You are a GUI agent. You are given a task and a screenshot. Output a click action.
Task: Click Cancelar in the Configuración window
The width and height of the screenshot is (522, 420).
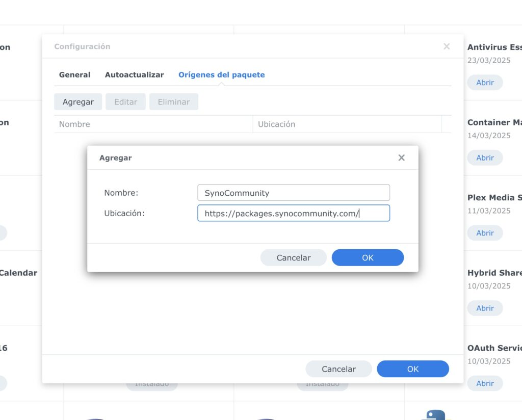pos(338,369)
